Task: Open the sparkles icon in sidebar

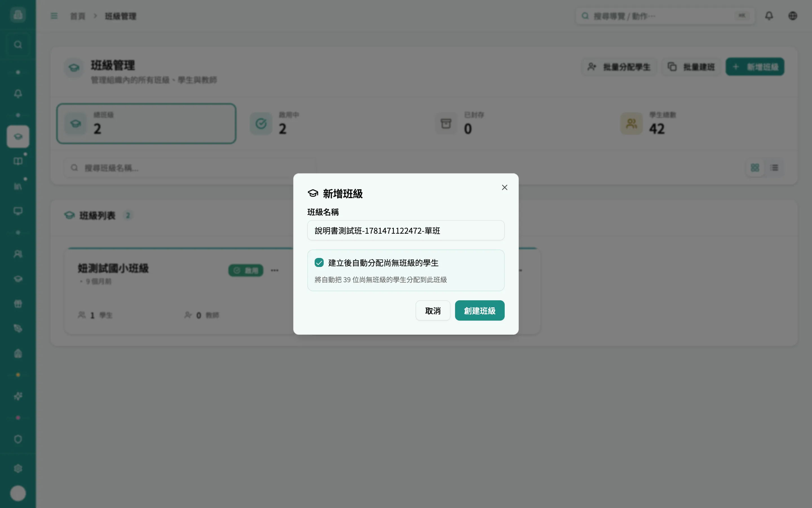Action: coord(18,397)
